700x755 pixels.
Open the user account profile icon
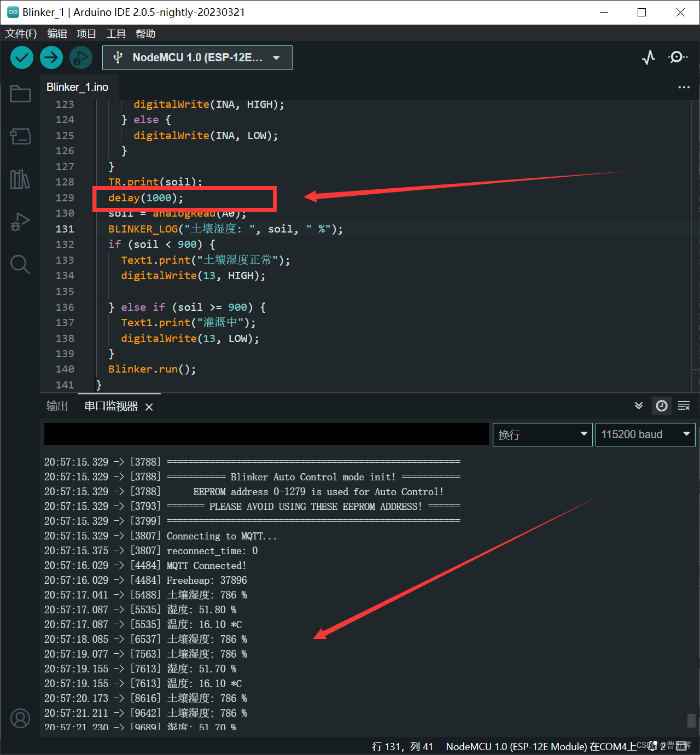pyautogui.click(x=20, y=718)
